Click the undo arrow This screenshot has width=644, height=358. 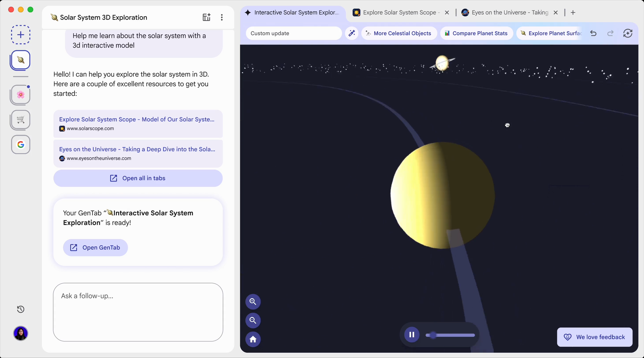click(593, 33)
